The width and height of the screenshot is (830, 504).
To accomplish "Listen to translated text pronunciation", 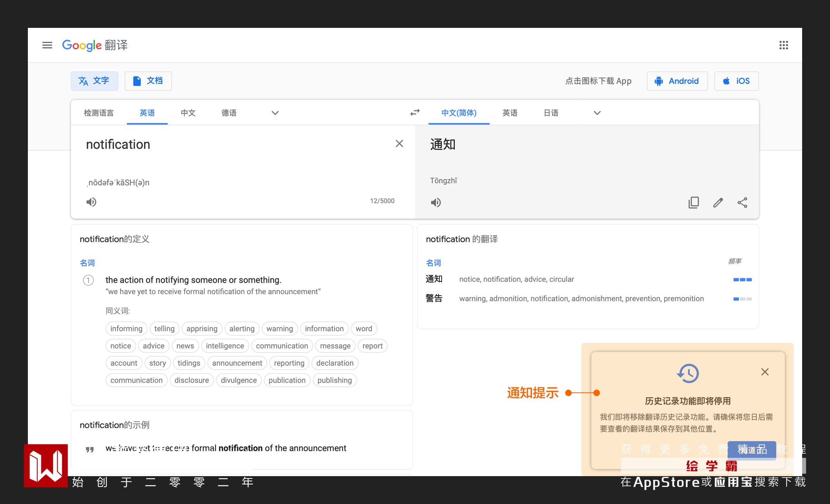I will tap(436, 202).
